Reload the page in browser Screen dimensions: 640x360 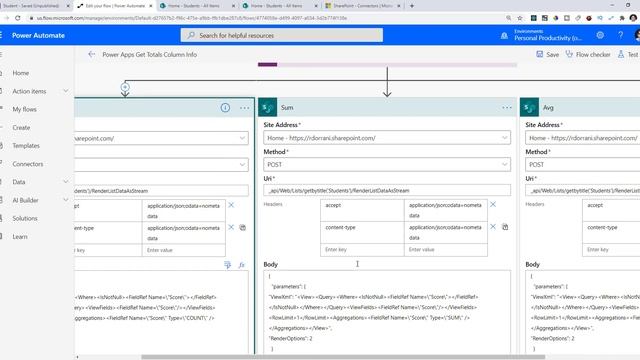(x=18, y=18)
